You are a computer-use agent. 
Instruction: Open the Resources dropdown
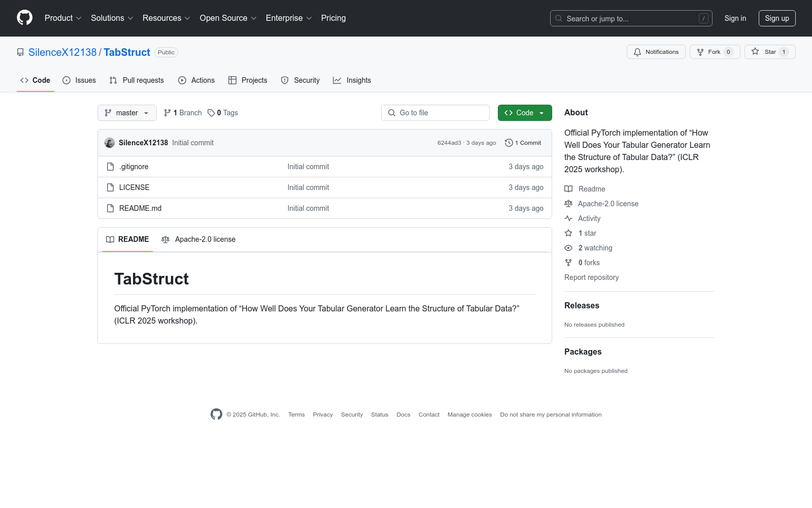click(x=166, y=18)
